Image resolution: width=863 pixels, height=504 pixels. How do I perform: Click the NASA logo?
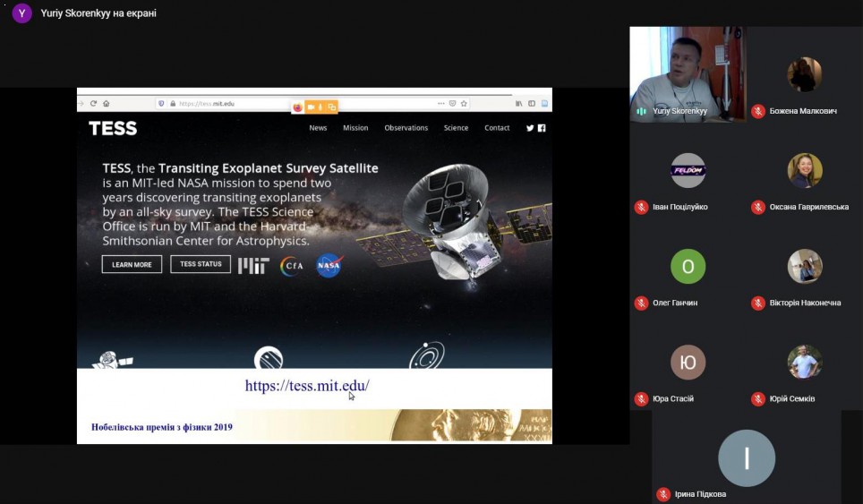point(329,265)
